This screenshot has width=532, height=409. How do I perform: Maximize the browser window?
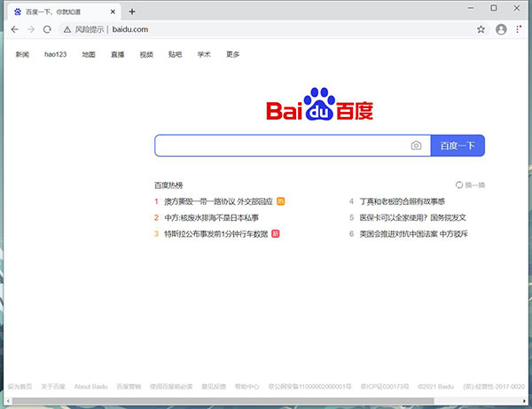click(x=494, y=8)
